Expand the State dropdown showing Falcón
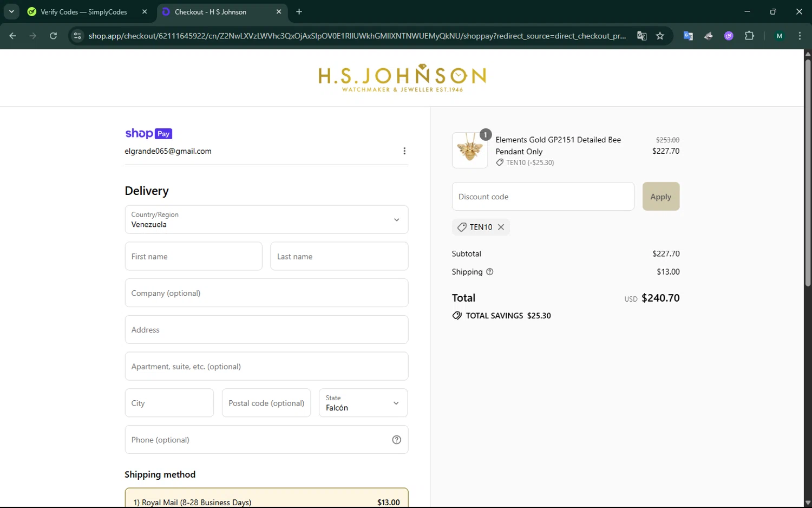812x508 pixels. point(363,403)
